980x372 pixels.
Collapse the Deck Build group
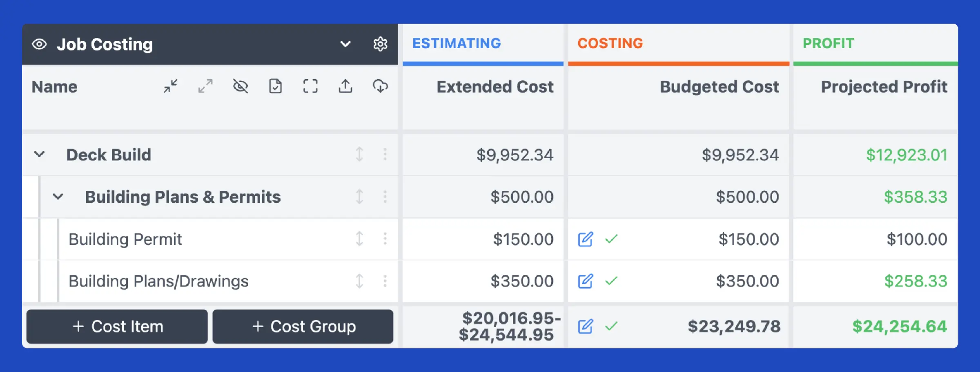[39, 155]
